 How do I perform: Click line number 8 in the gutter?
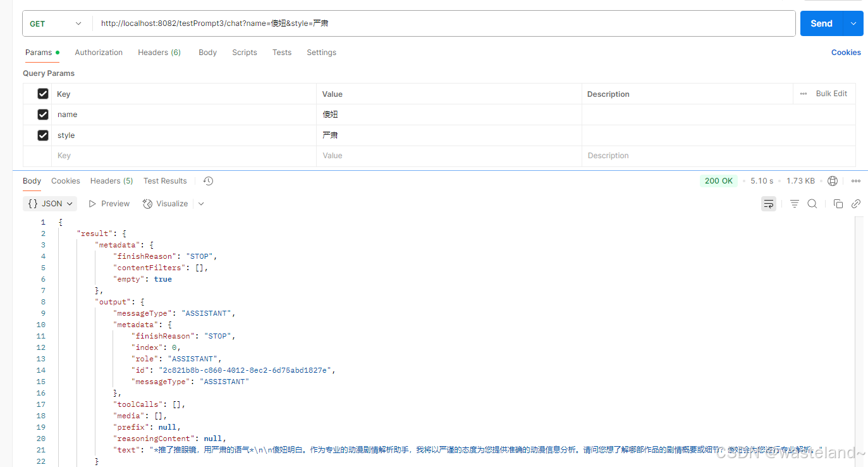(43, 302)
